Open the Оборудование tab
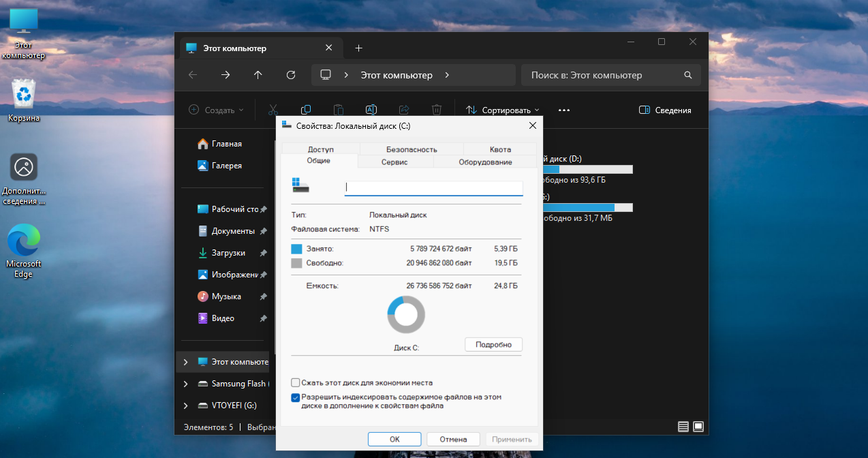The image size is (868, 458). pos(485,162)
